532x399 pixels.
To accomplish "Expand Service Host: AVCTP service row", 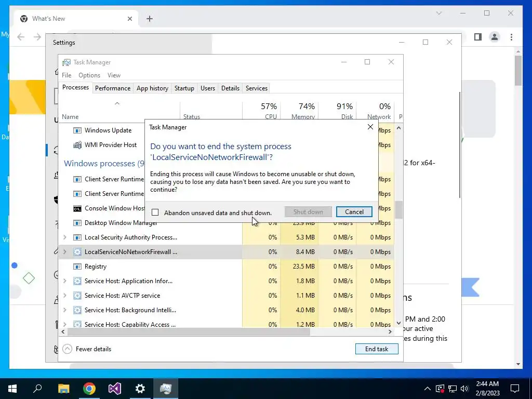I will 65,296.
